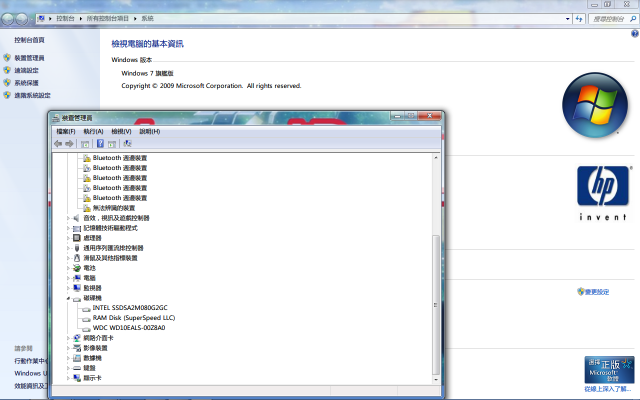Expand the 監視器 node
This screenshot has width=640, height=400.
coord(68,288)
